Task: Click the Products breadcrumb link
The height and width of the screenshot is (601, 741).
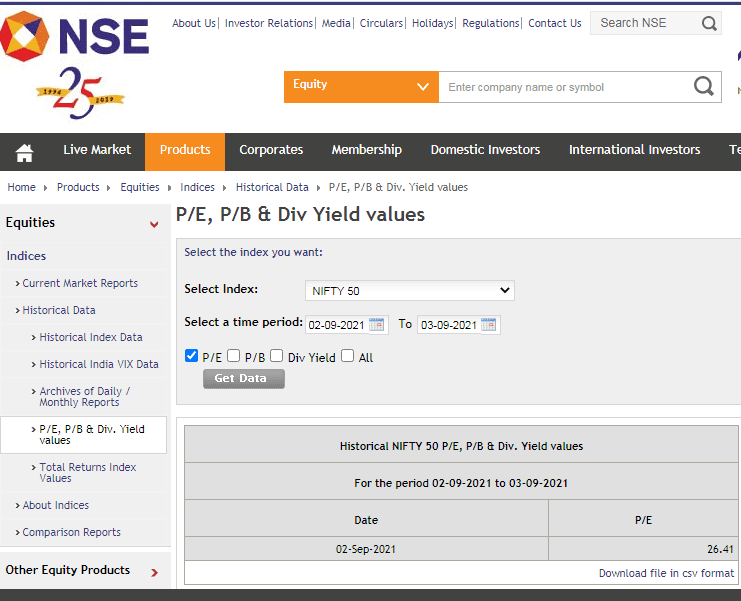Action: (x=78, y=187)
